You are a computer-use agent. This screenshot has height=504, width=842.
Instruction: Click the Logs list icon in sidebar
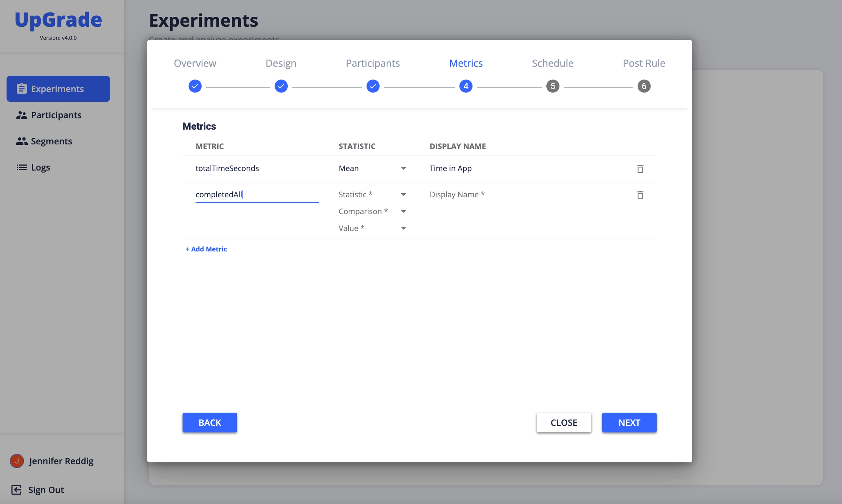(x=22, y=167)
